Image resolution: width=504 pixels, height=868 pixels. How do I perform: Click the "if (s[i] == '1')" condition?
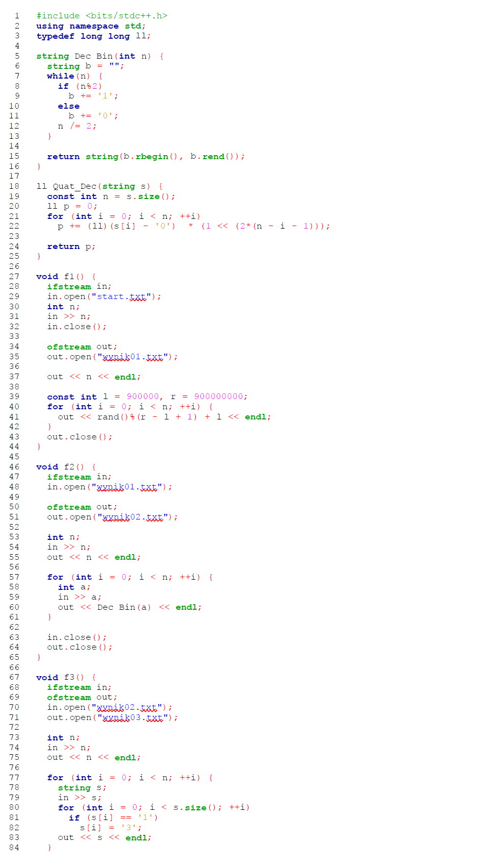click(x=113, y=817)
